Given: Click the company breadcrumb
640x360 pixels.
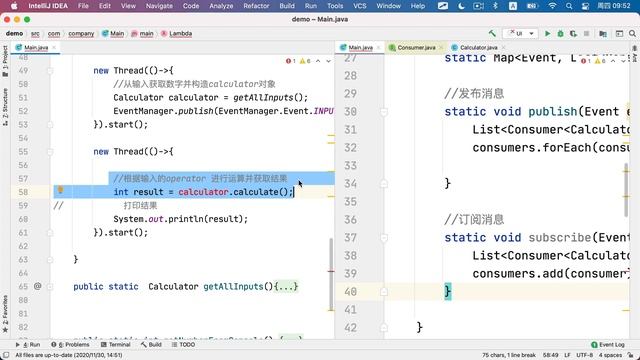Looking at the screenshot, I should tap(81, 33).
